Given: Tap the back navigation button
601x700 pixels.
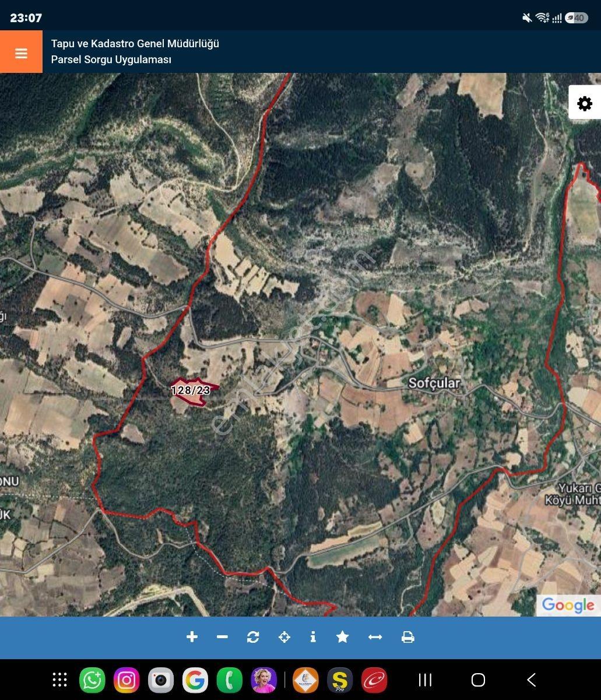Looking at the screenshot, I should coord(531,680).
